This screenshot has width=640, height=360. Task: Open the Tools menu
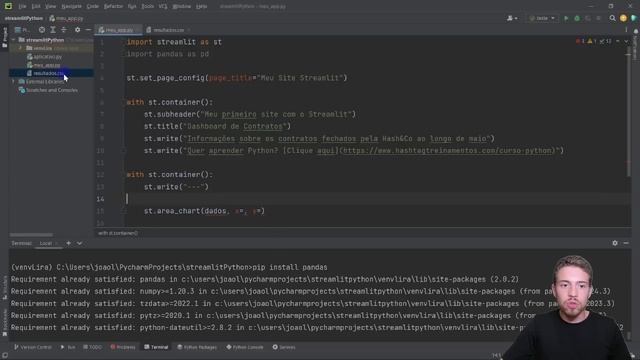[x=147, y=7]
